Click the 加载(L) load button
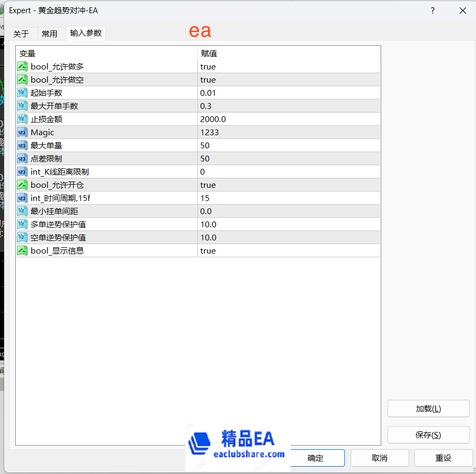This screenshot has width=476, height=474. click(428, 408)
